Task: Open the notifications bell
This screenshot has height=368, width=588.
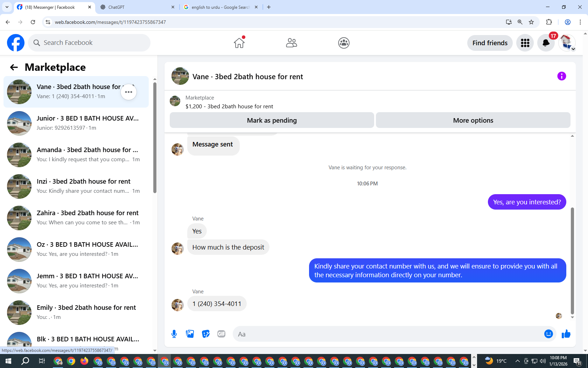Action: click(546, 43)
